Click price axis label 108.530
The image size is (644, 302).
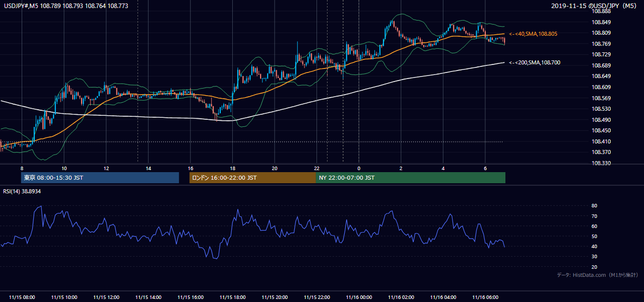click(x=601, y=109)
